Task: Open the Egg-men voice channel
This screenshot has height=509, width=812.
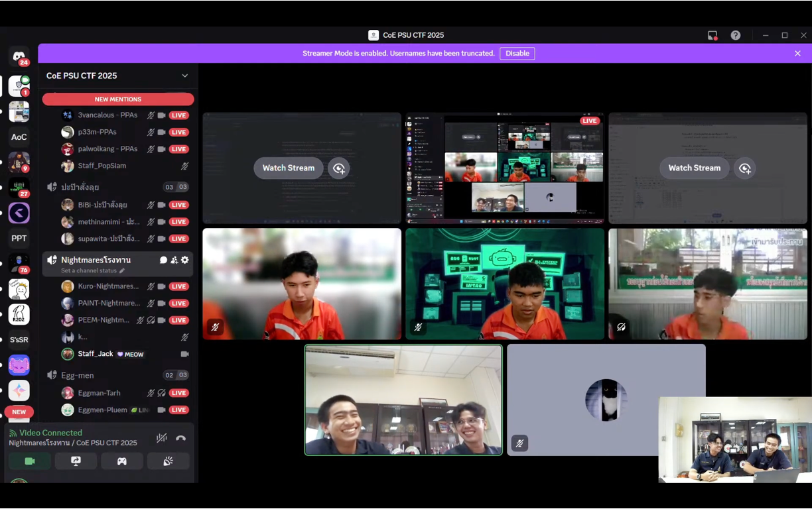Action: [x=78, y=375]
